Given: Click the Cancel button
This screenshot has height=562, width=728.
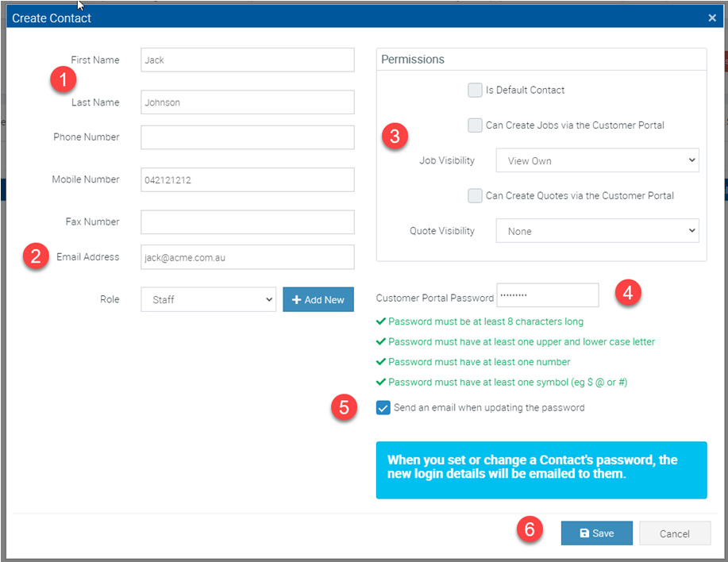Looking at the screenshot, I should (x=674, y=533).
